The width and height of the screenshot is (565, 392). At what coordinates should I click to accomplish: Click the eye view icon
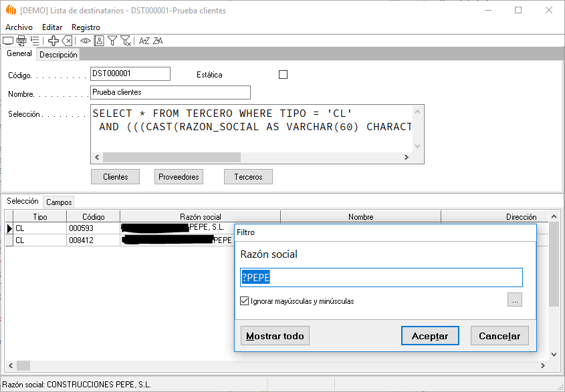click(x=86, y=41)
